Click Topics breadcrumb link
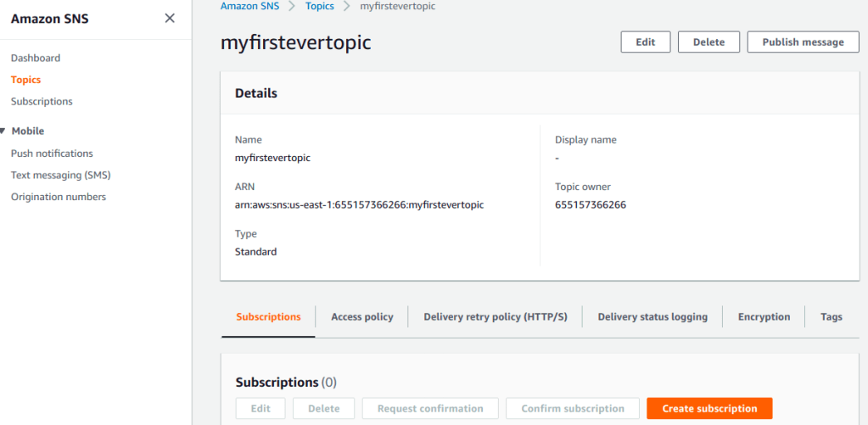Viewport: 868px width, 425px height. [x=319, y=6]
